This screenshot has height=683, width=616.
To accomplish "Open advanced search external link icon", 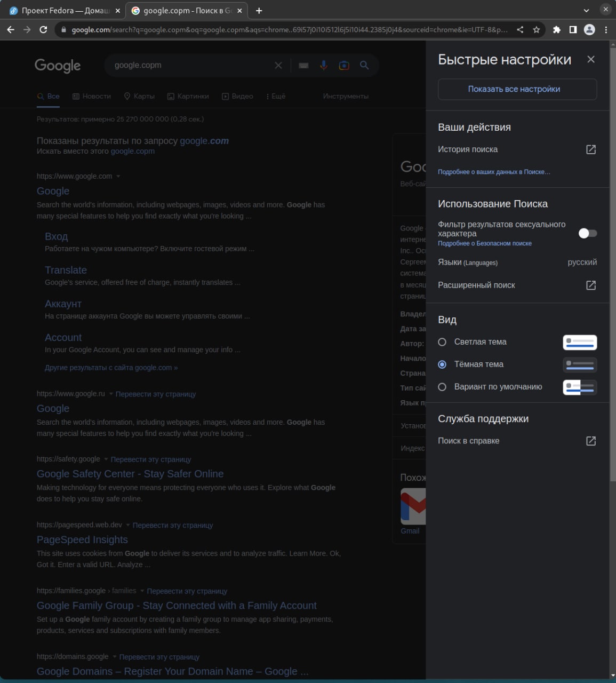I will [x=590, y=285].
